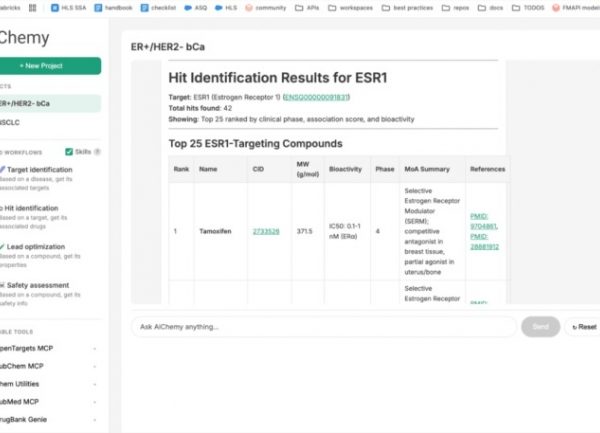
Task: Click the Total hits found: 42 text
Action: (200, 108)
